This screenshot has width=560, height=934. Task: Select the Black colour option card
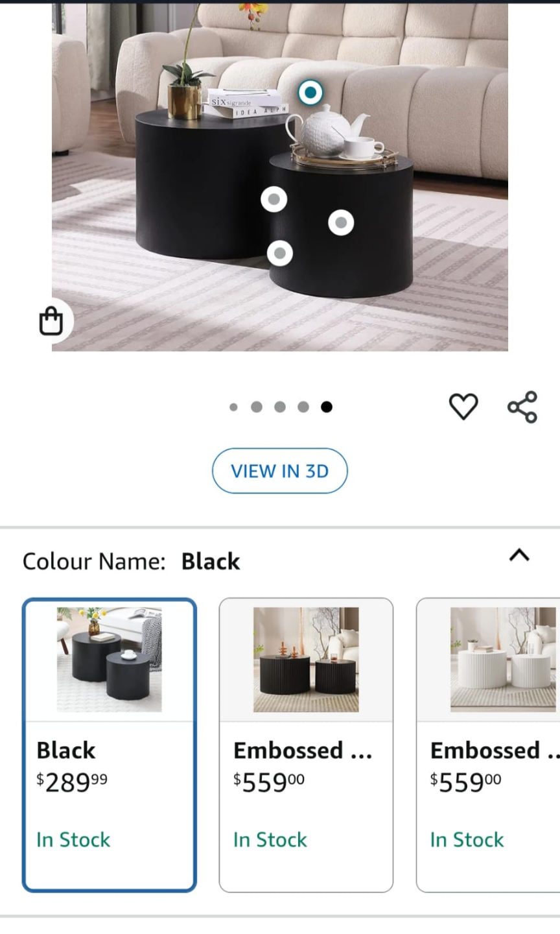click(x=110, y=745)
